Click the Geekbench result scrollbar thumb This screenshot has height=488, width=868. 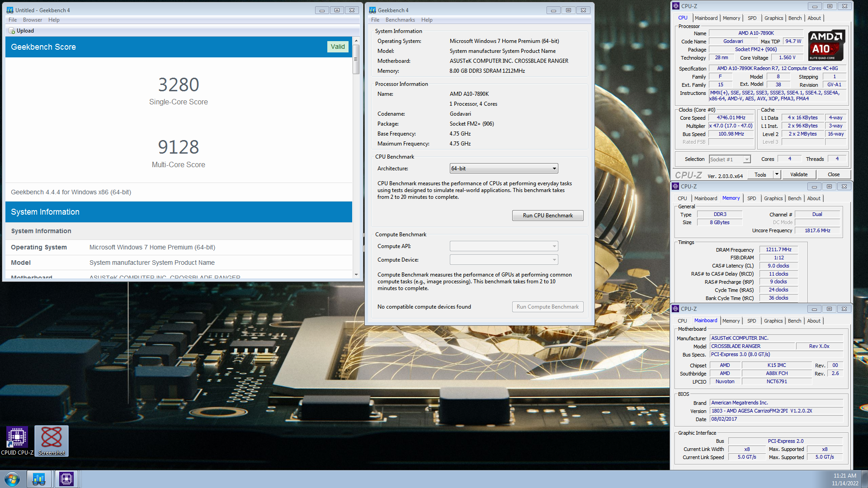pos(356,59)
